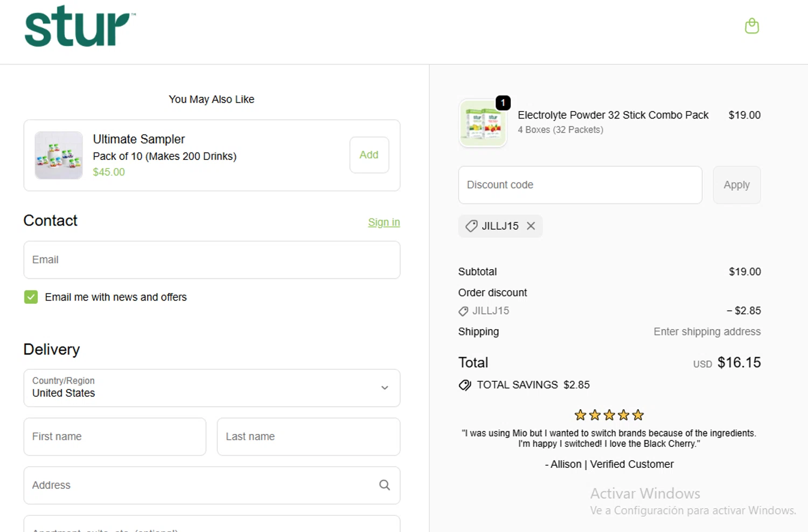Click the Order discount − $2.85 amount

(744, 311)
